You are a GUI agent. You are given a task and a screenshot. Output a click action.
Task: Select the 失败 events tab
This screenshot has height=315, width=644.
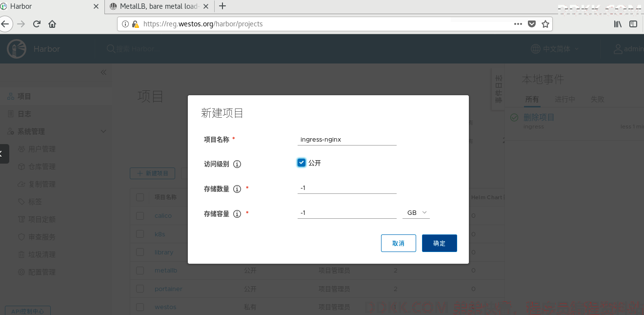point(598,99)
